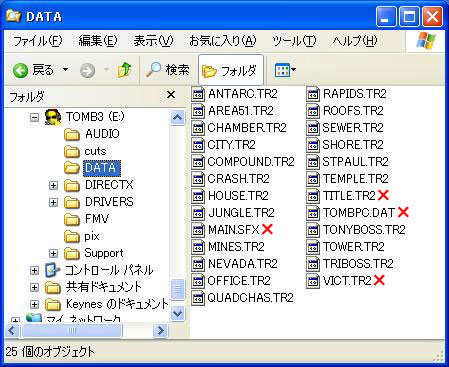Click the CITY.TR2 file icon
The width and height of the screenshot is (449, 367).
198,145
